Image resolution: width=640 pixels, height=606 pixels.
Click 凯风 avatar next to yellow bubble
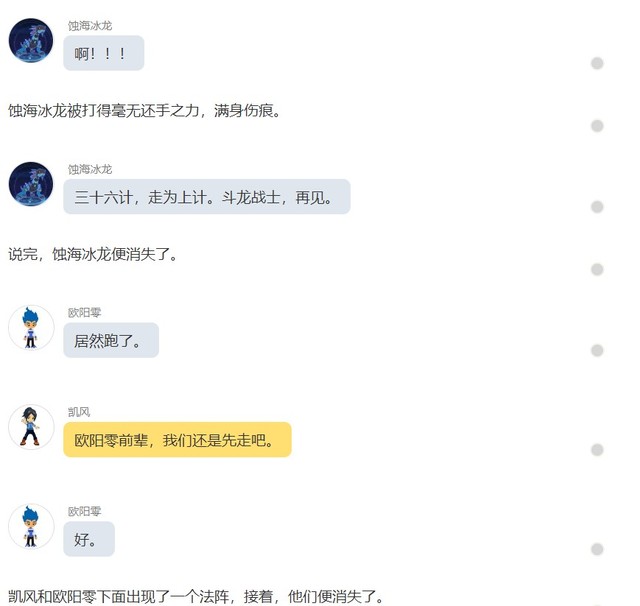coord(31,427)
